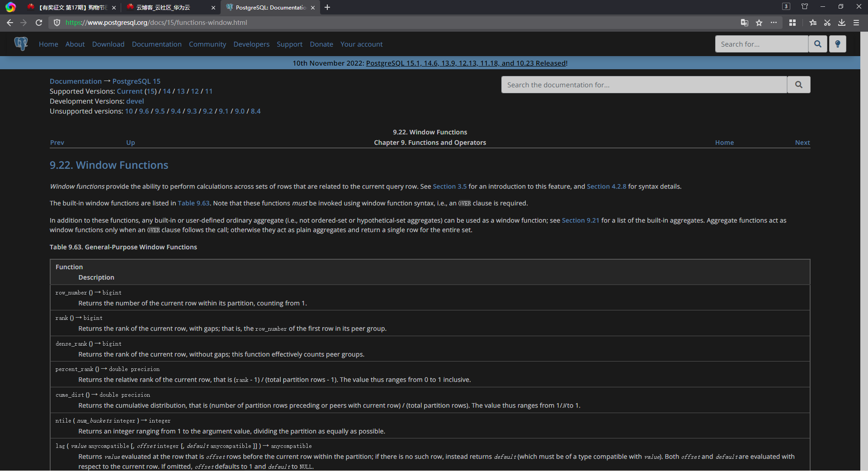This screenshot has width=868, height=471.
Task: Switch to version 11 documentation
Action: pyautogui.click(x=208, y=91)
